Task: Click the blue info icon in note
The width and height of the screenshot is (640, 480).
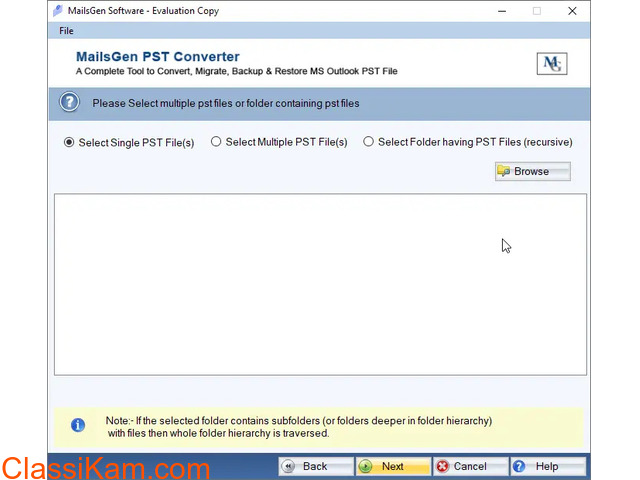Action: 78,425
